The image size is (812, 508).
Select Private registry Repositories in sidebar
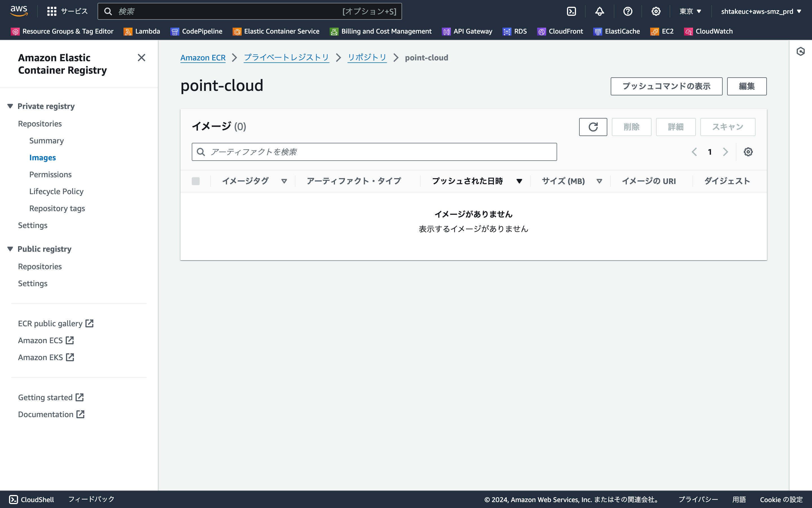coord(40,124)
